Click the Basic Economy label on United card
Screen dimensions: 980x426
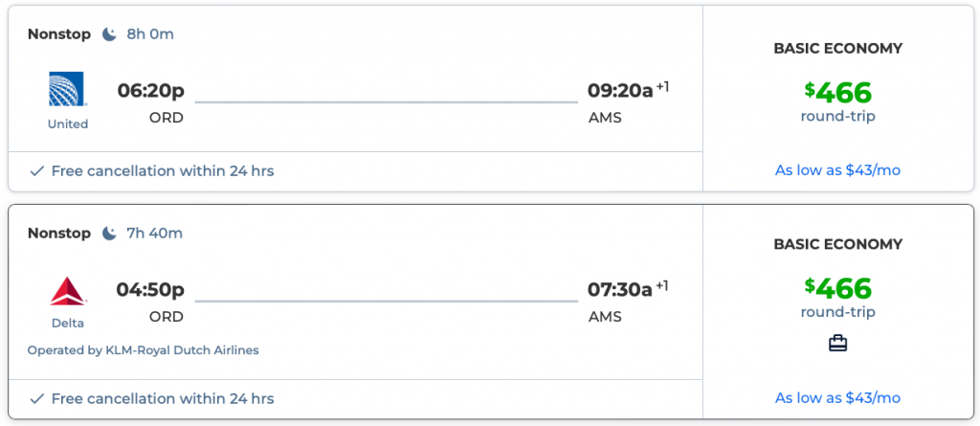(837, 49)
